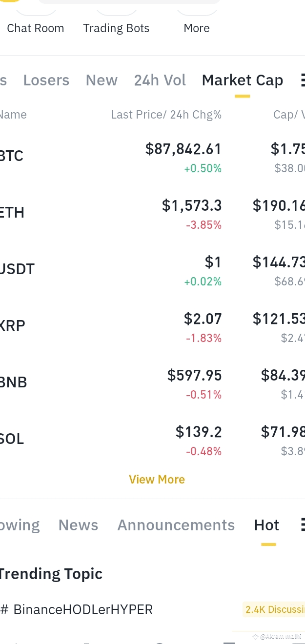Tap the 2.4K Discussing badge
Image resolution: width=305 pixels, height=644 pixels.
pyautogui.click(x=274, y=609)
